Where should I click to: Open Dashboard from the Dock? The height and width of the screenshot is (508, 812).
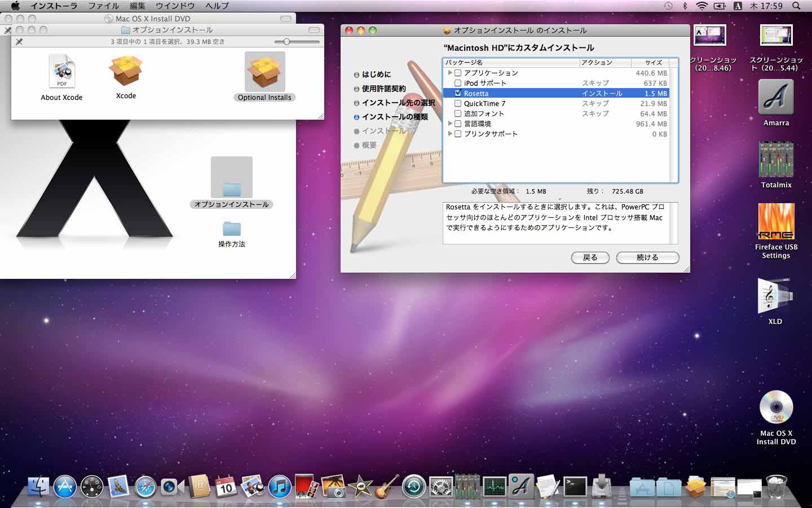(92, 486)
